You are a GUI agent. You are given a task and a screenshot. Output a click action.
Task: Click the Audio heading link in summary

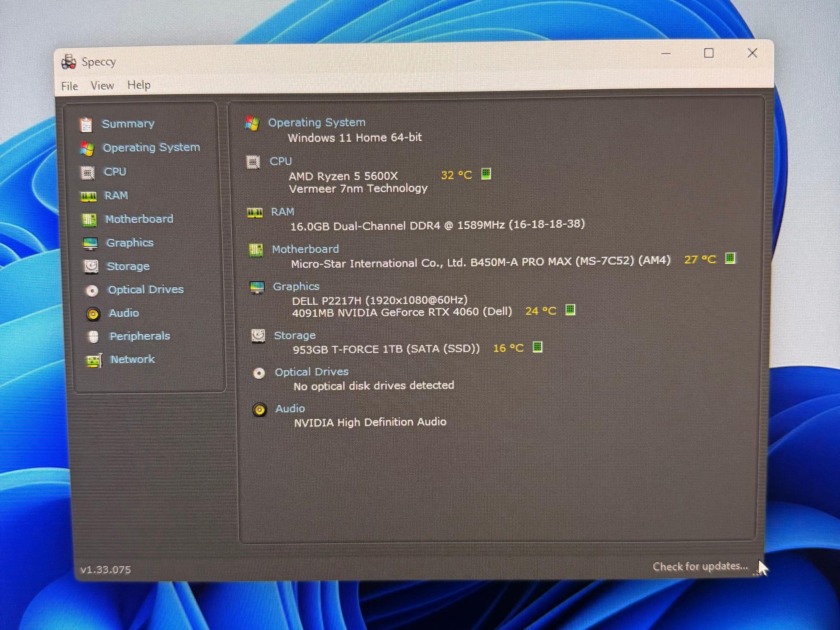[x=290, y=409]
